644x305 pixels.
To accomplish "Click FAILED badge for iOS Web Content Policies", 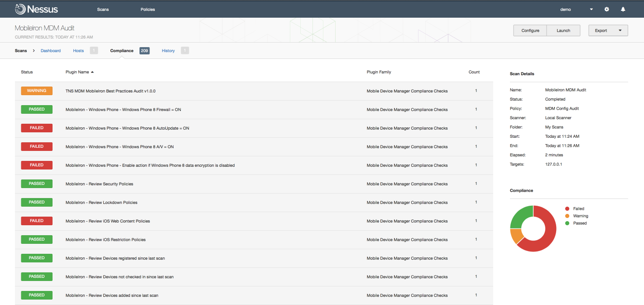I will point(37,221).
